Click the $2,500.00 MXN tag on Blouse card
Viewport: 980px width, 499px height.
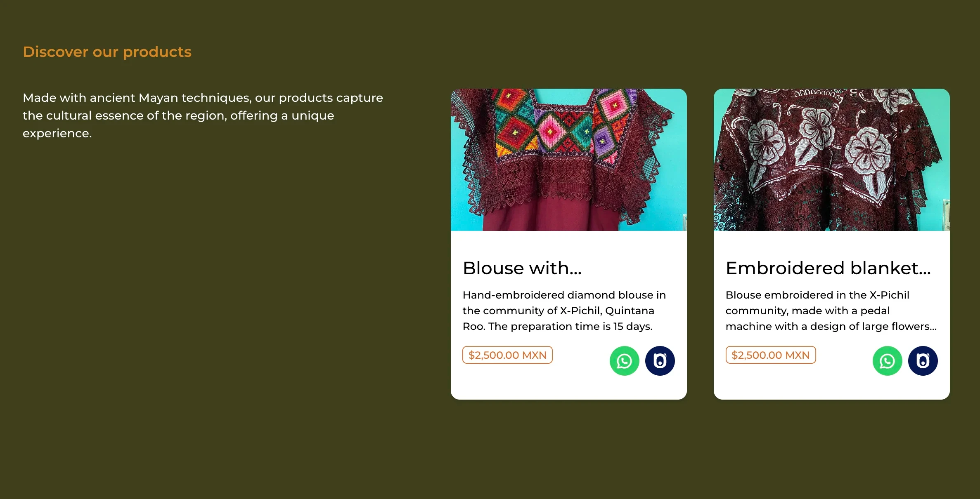[507, 355]
